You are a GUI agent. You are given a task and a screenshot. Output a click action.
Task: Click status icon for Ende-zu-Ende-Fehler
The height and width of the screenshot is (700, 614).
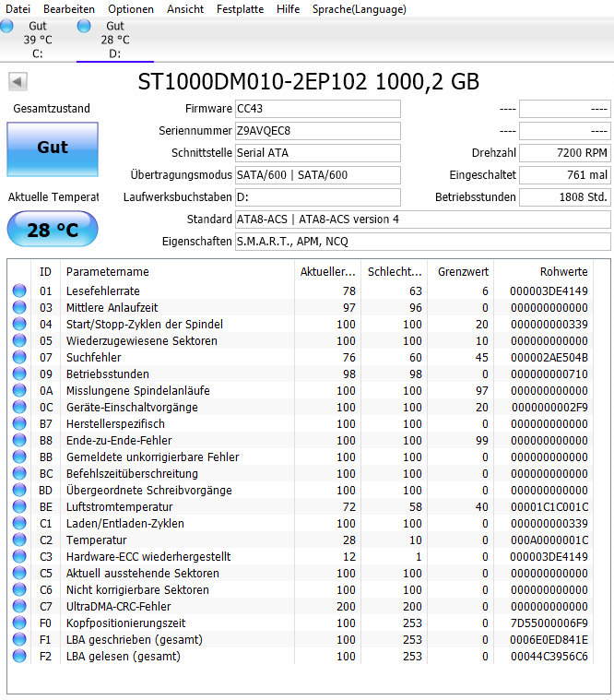click(19, 441)
